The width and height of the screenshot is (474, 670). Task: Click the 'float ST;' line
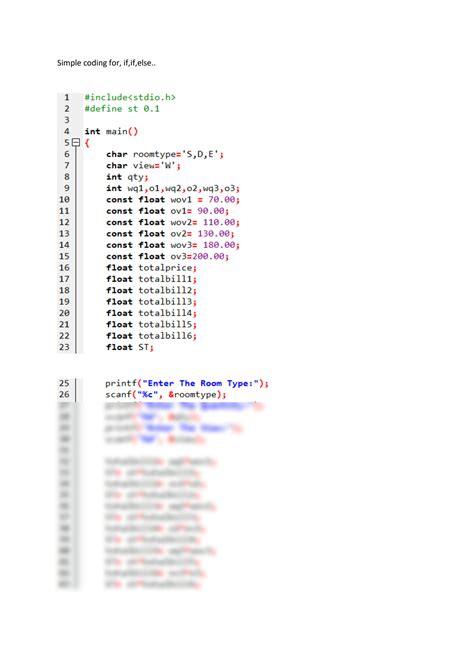pyautogui.click(x=130, y=347)
